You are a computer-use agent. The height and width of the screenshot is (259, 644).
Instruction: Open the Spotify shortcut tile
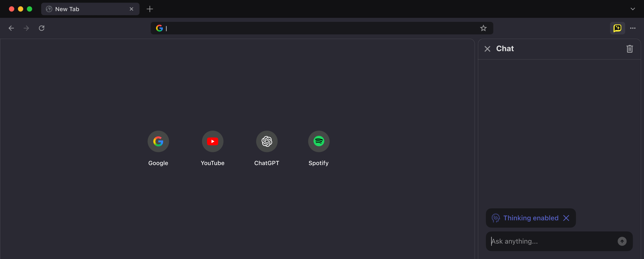tap(319, 141)
